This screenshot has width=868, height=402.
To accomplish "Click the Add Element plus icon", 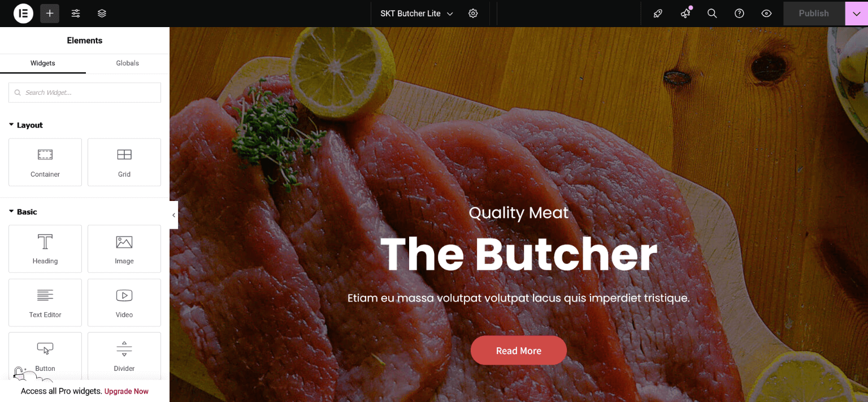I will coord(50,14).
